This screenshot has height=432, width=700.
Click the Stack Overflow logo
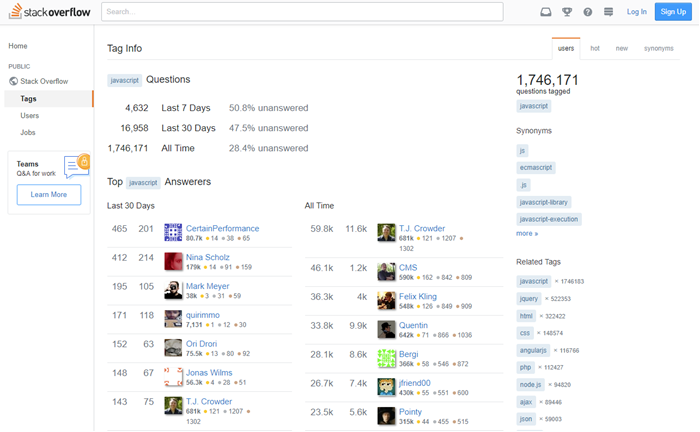point(50,12)
